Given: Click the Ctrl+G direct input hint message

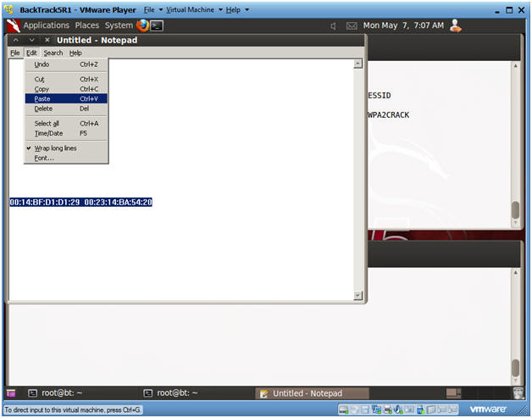Looking at the screenshot, I should click(x=73, y=410).
